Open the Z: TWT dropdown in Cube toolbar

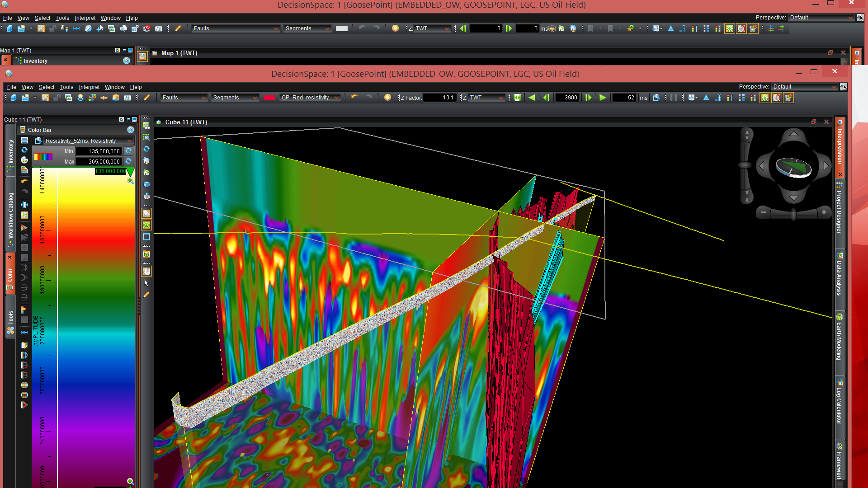click(x=486, y=98)
